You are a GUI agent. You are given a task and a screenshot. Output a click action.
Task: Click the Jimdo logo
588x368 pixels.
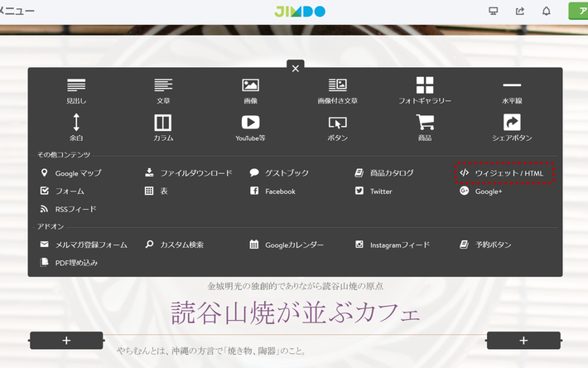point(300,12)
